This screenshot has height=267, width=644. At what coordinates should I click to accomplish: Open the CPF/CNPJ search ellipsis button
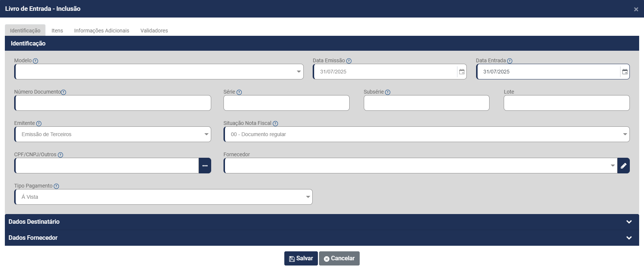(x=205, y=166)
